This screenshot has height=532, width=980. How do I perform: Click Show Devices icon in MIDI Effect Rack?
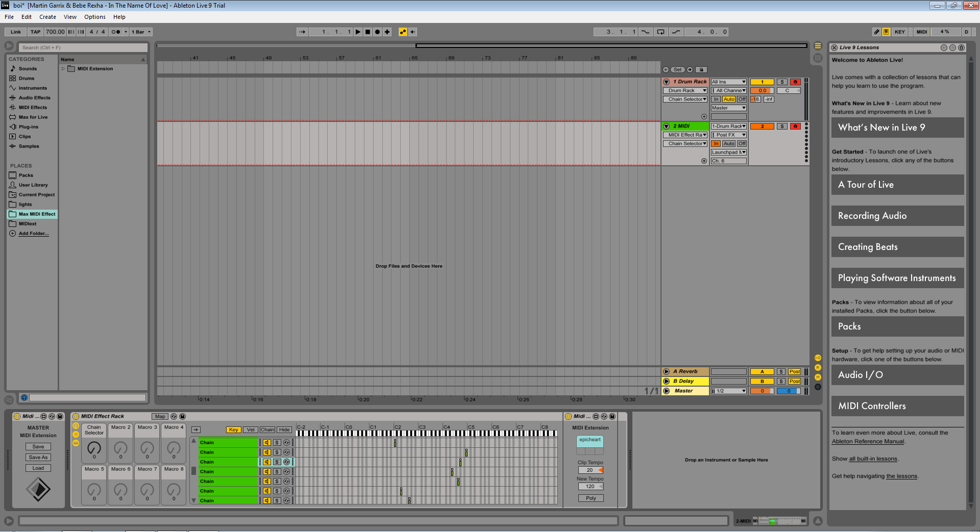click(76, 443)
